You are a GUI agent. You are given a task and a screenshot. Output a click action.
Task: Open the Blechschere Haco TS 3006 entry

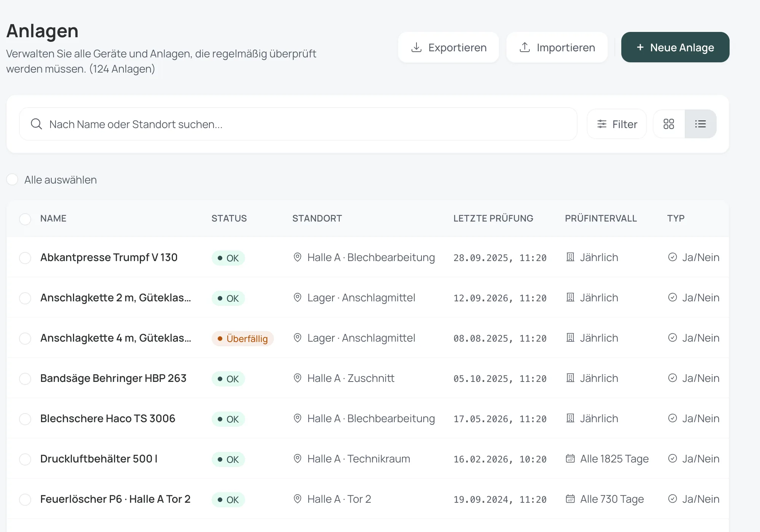tap(108, 418)
